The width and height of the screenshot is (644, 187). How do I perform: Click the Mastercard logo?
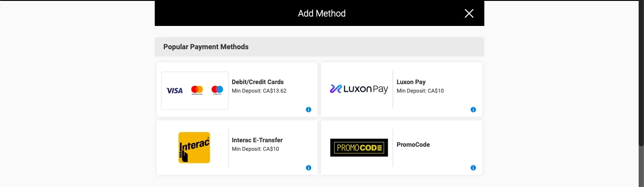click(197, 90)
